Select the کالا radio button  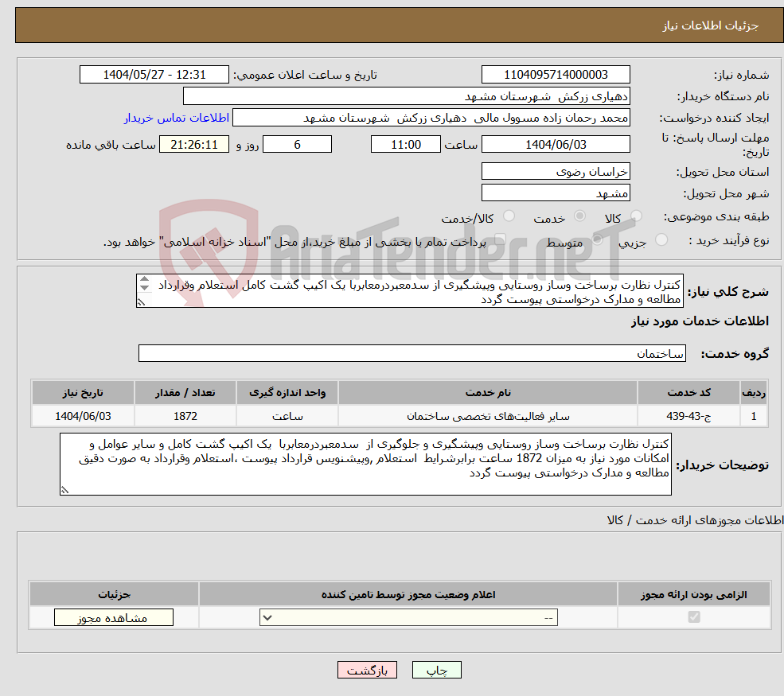click(x=636, y=216)
